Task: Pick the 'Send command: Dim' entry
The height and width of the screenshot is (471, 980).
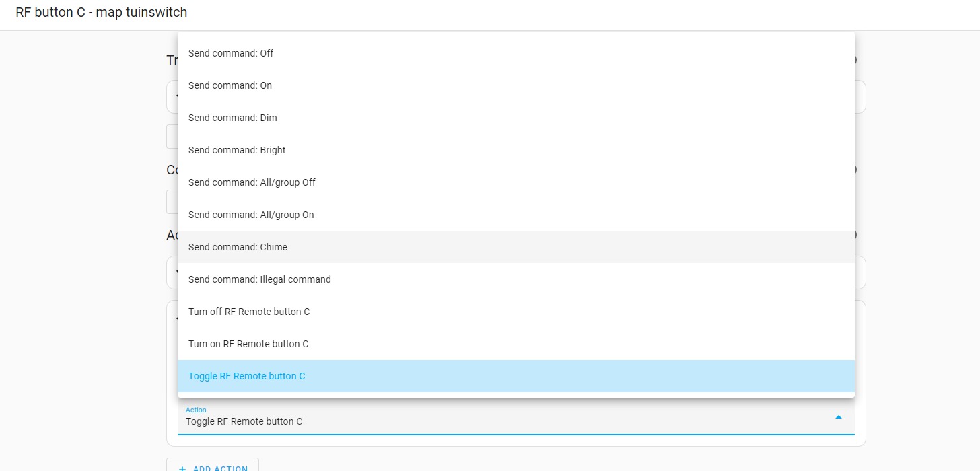Action: (x=233, y=118)
